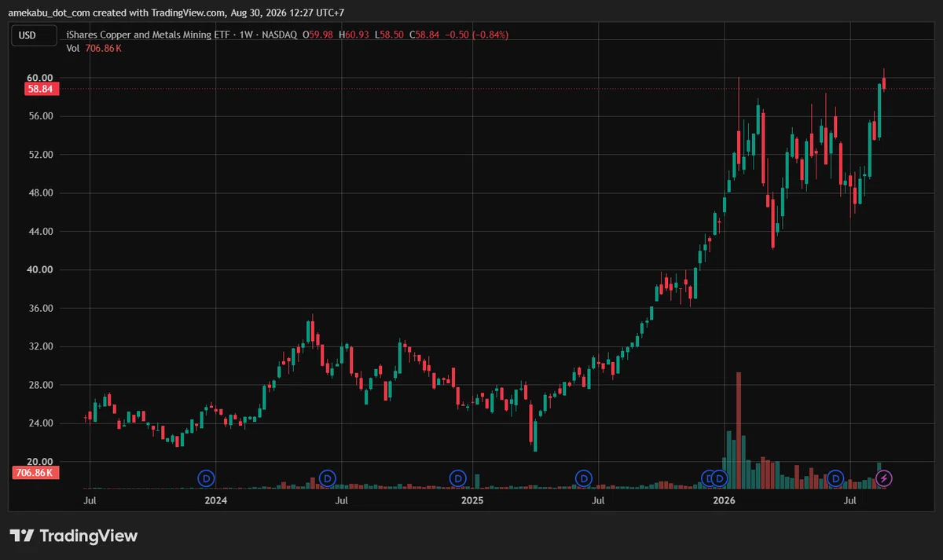Click the 20.00 price axis label
This screenshot has height=560, width=943.
pos(40,462)
